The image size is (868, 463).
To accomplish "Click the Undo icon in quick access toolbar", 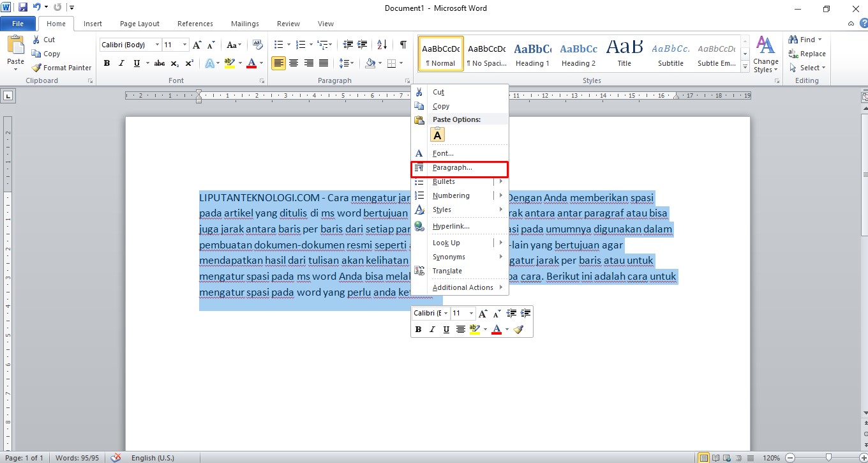I will click(37, 8).
